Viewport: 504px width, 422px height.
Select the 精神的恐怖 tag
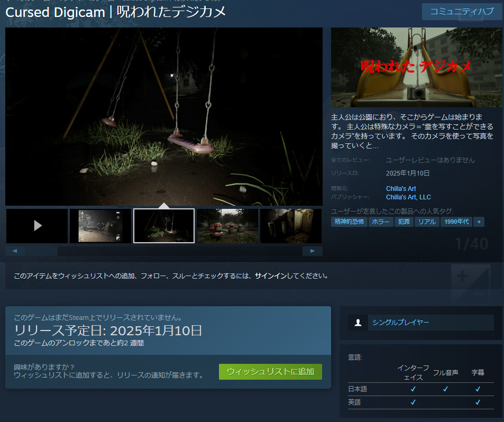(x=349, y=222)
